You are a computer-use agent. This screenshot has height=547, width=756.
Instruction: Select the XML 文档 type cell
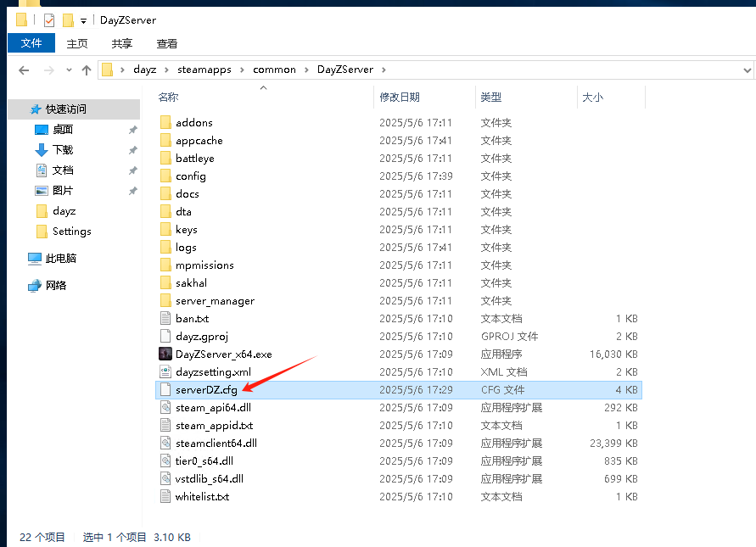coord(504,372)
